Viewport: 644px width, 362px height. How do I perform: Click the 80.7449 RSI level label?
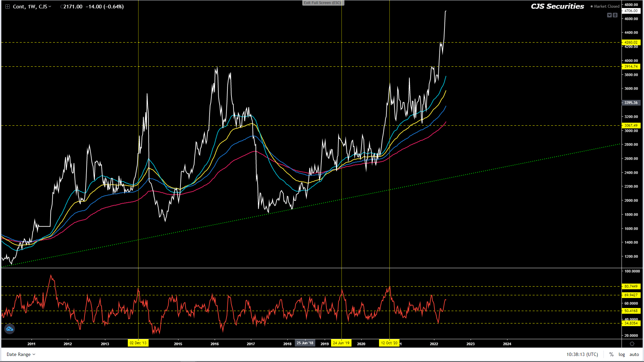tap(631, 286)
